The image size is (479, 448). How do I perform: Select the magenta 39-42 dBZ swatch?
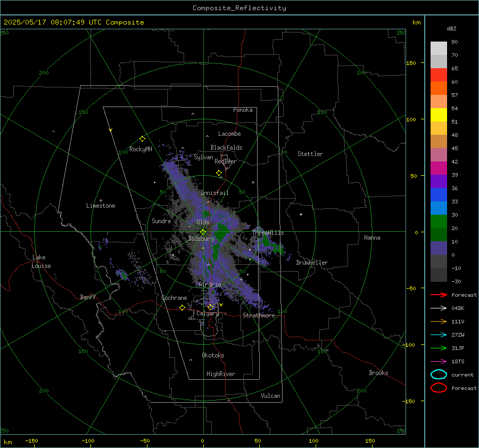[439, 168]
